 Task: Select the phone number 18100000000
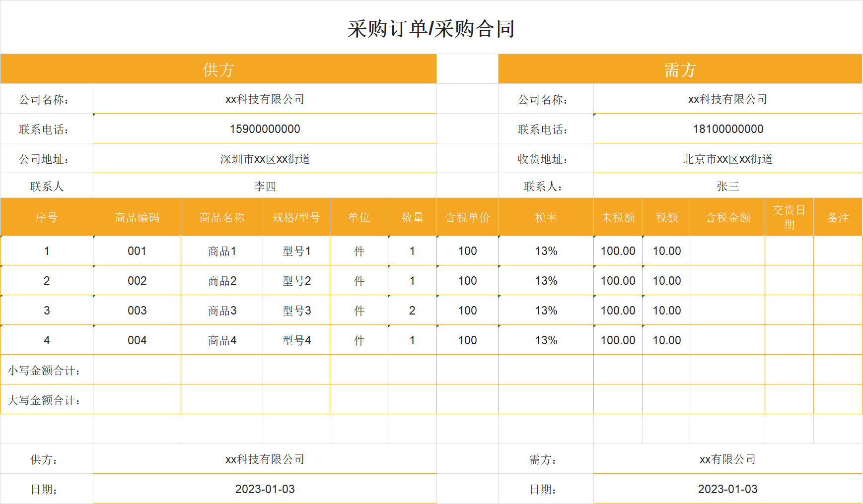[x=728, y=129]
